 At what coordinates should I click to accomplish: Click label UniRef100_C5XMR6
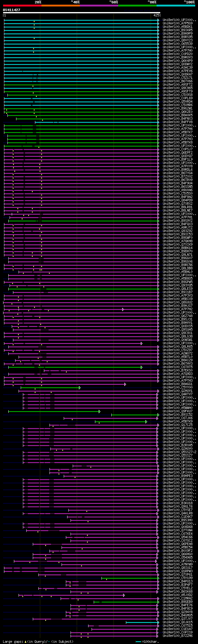click(178, 105)
